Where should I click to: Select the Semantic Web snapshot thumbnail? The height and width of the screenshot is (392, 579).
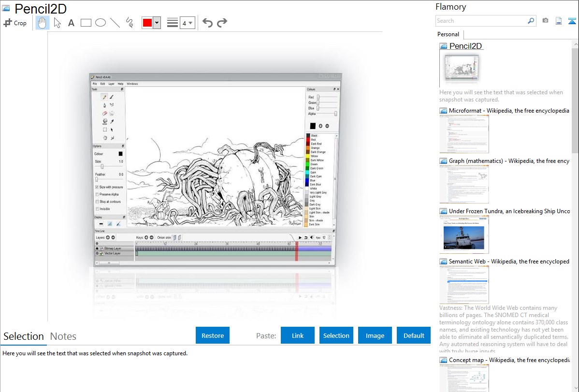coord(464,285)
